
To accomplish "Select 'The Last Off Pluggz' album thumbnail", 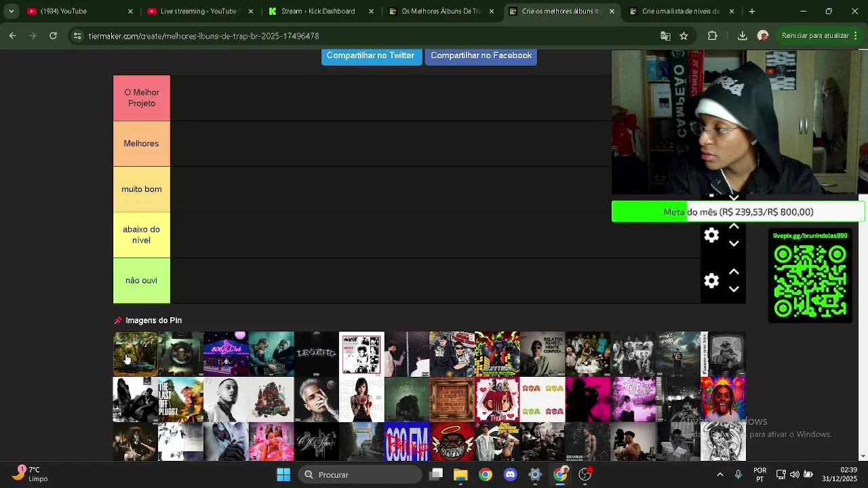I will point(181,399).
